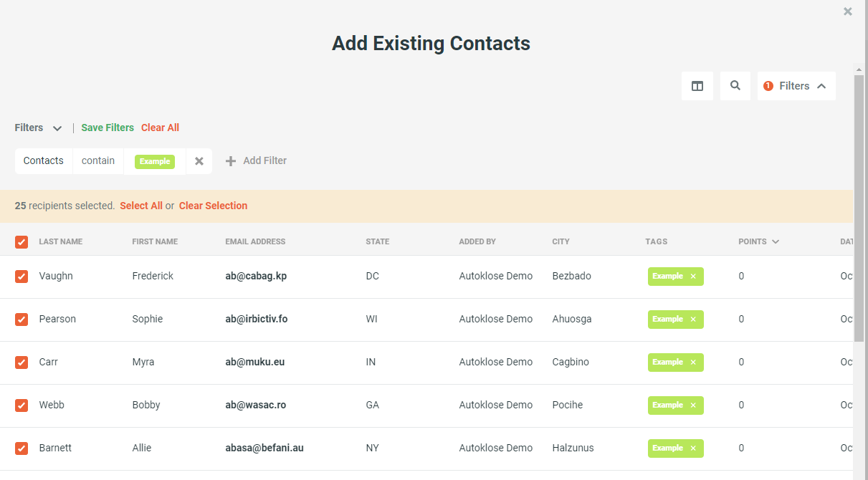Uncheck Myra Carr's row checkbox
The image size is (868, 480).
[x=22, y=362]
